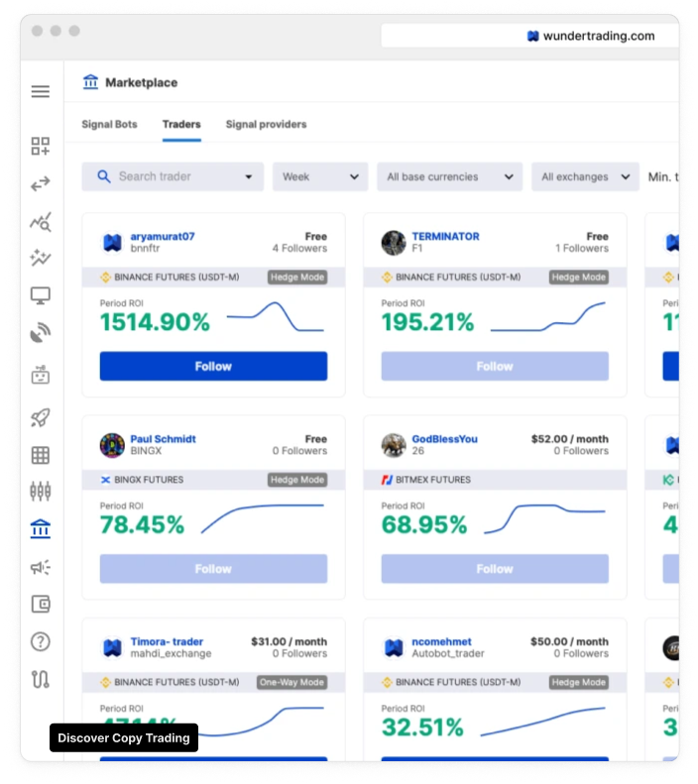The height and width of the screenshot is (784, 698).
Task: Click the Search trader input field
Action: [x=173, y=176]
